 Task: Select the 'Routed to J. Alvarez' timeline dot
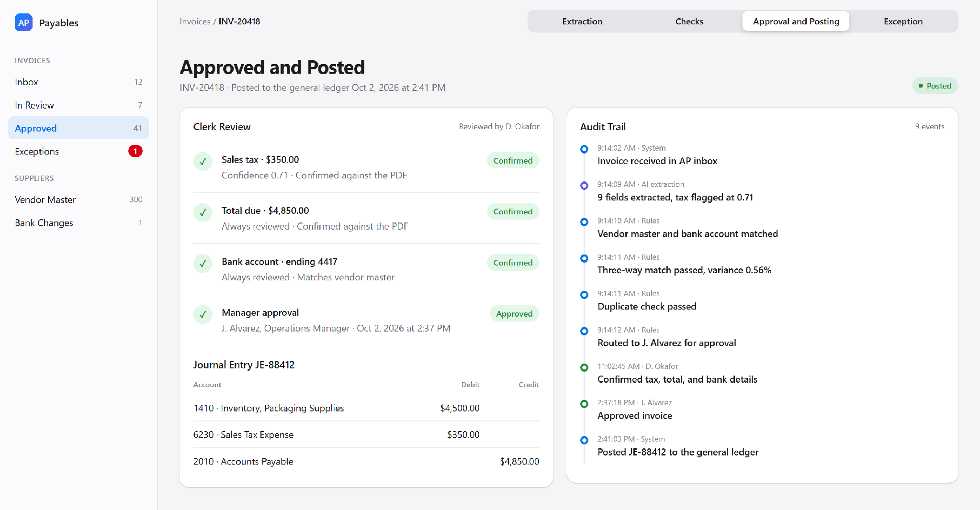584,331
